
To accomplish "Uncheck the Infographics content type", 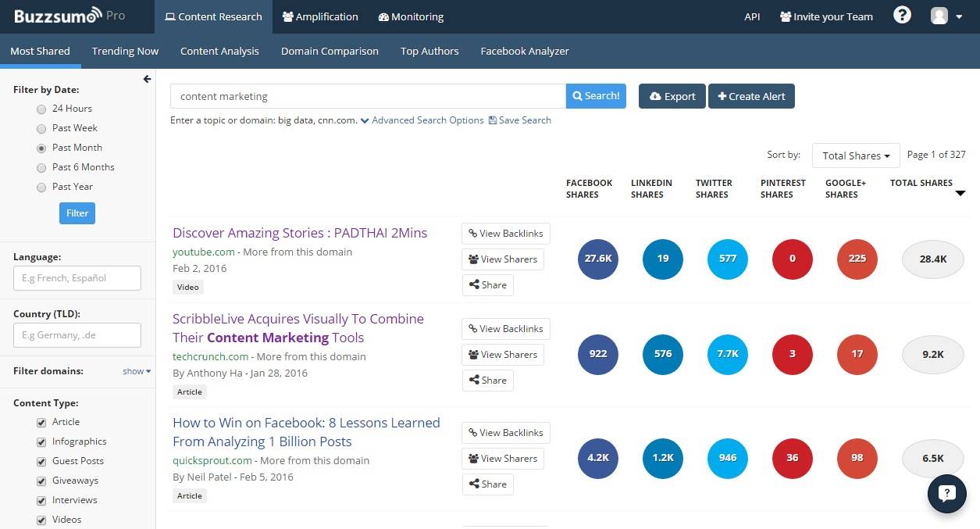I will [x=41, y=441].
